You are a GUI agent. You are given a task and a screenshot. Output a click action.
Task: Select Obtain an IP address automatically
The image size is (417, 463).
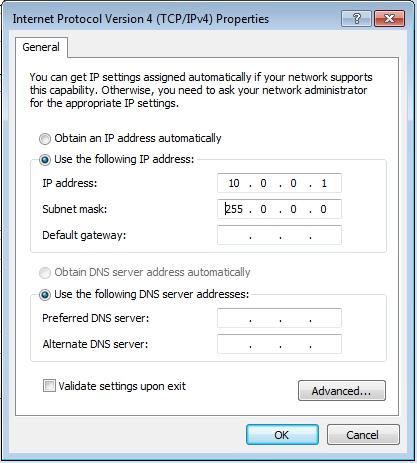[x=45, y=138]
